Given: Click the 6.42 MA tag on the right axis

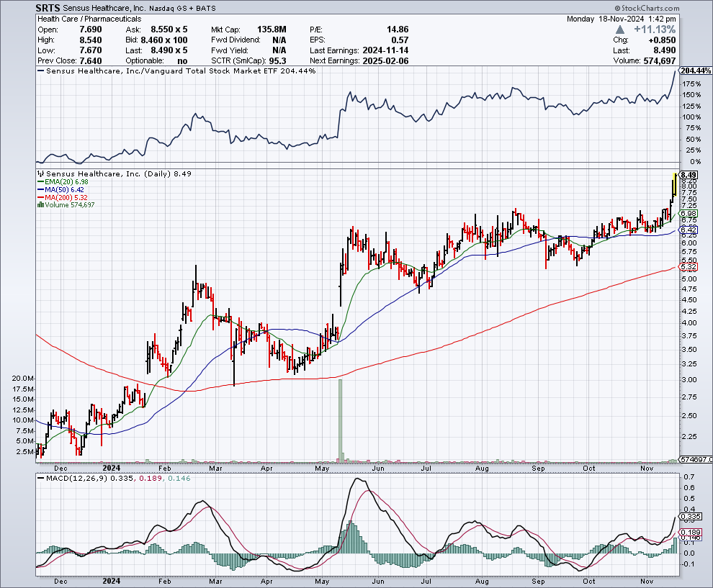Looking at the screenshot, I should [x=689, y=230].
